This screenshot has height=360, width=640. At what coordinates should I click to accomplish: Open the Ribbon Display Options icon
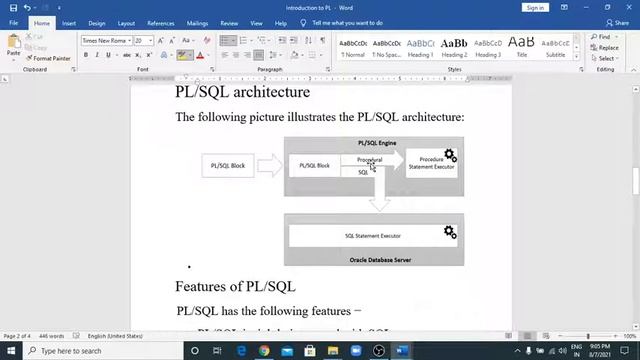click(x=564, y=7)
